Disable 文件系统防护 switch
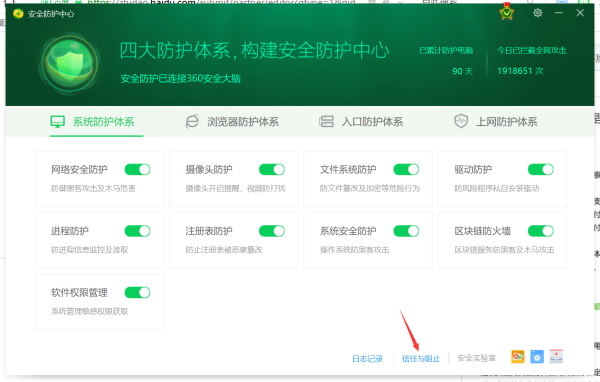This screenshot has height=382, width=600. [x=406, y=170]
